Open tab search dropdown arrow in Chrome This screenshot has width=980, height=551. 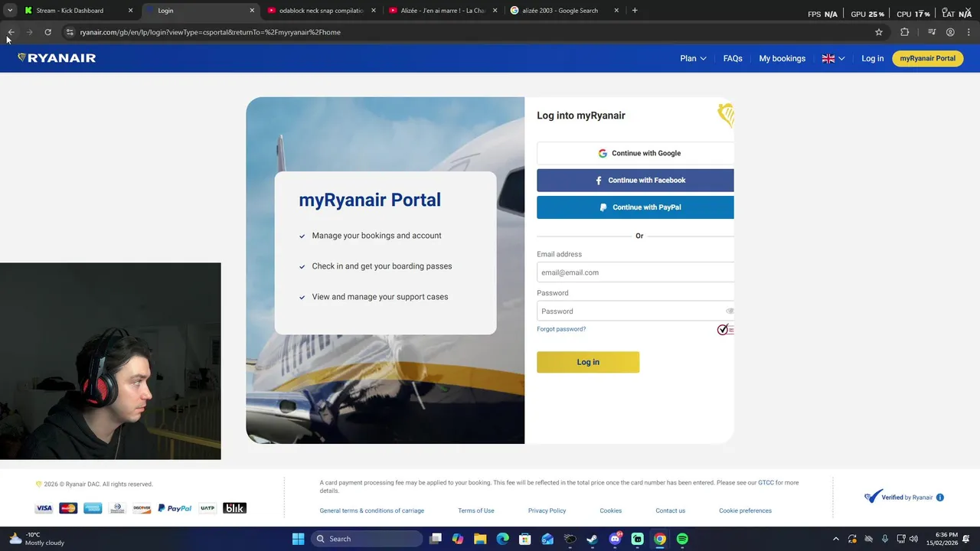[10, 11]
